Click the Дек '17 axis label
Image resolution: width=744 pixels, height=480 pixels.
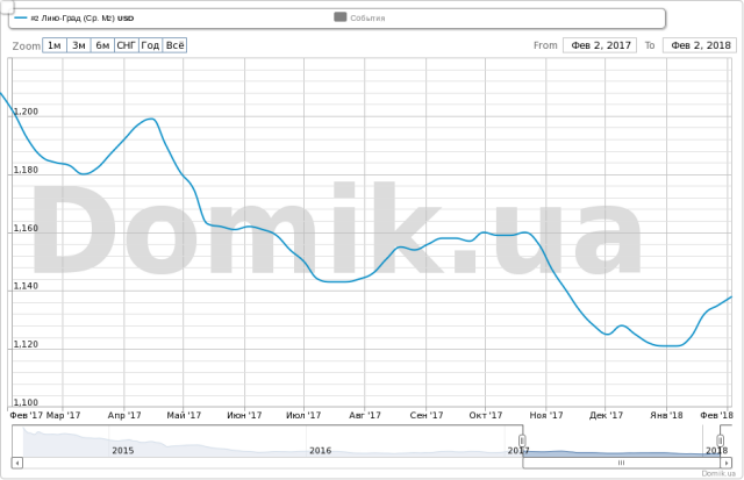(x=606, y=415)
